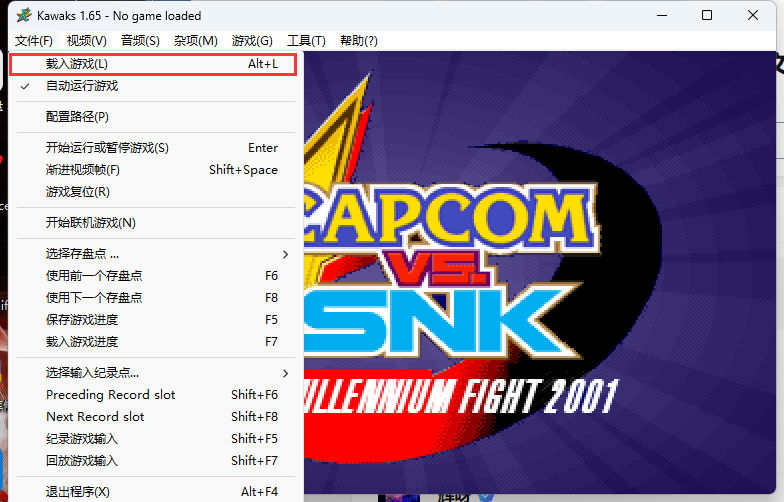Screen dimensions: 784x502
Task: Close the Kawaks window
Action: (x=753, y=16)
